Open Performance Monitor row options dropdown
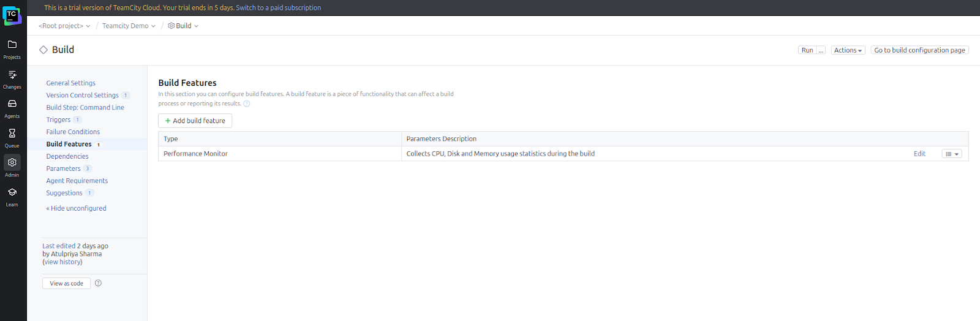Image resolution: width=980 pixels, height=321 pixels. point(952,154)
